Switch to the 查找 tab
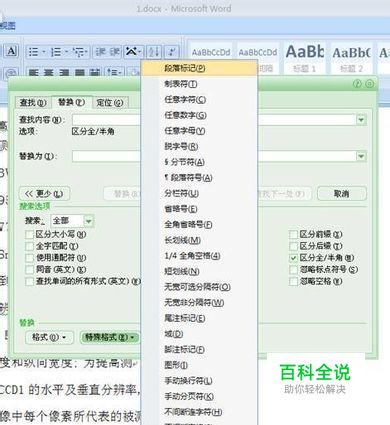Viewport: 390px width, 425px height. [33, 103]
